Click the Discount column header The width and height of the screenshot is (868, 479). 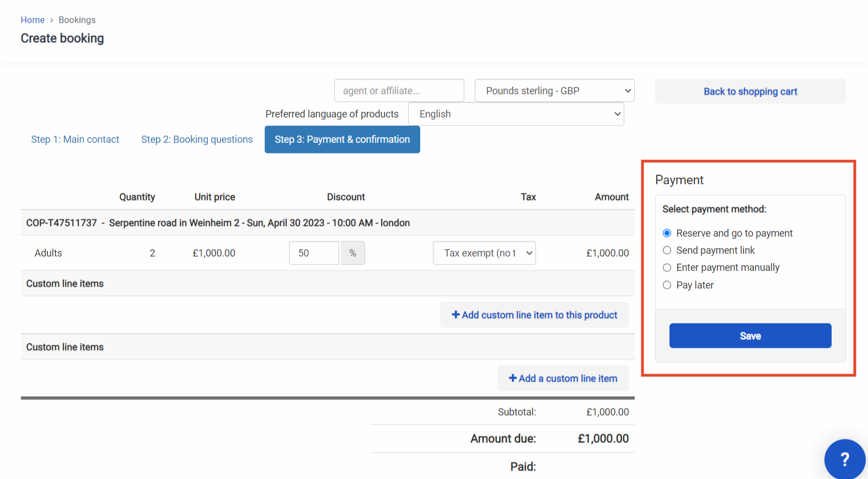click(346, 197)
